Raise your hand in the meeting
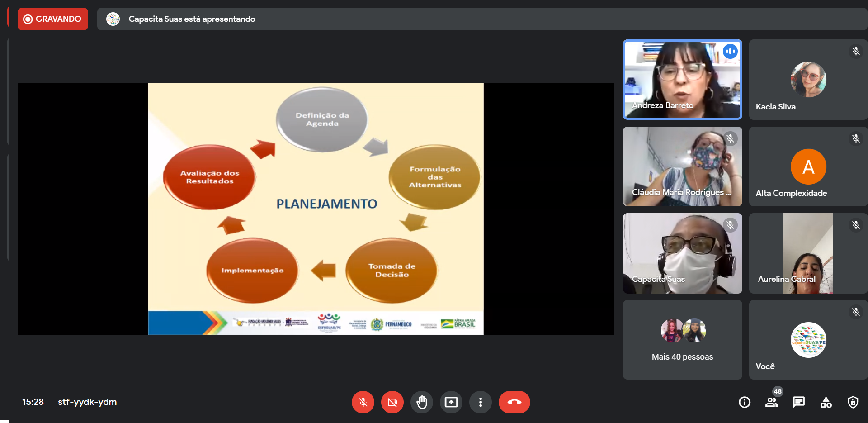 click(x=421, y=402)
